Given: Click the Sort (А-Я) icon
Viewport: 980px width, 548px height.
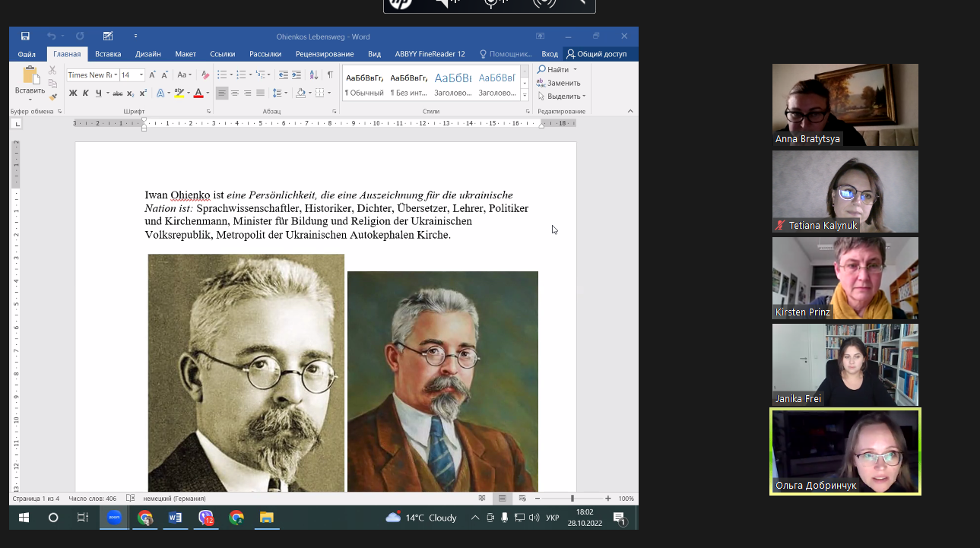Looking at the screenshot, I should [314, 74].
